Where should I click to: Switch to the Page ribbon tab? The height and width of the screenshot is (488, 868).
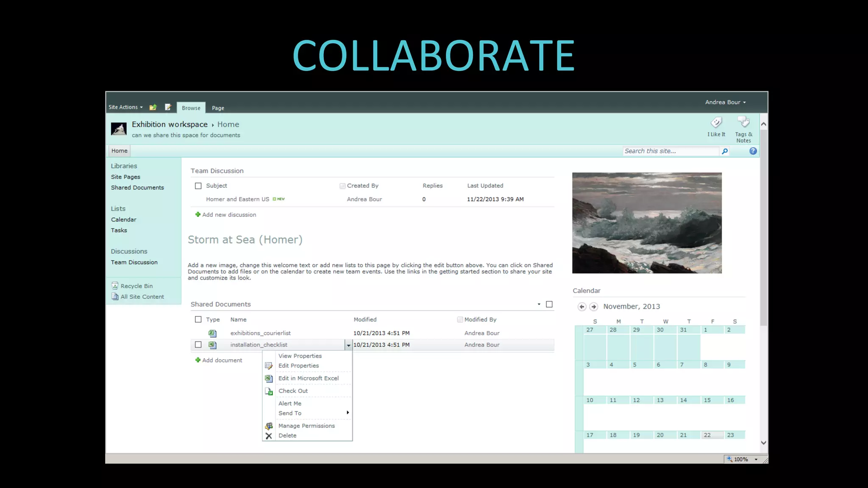pyautogui.click(x=218, y=108)
